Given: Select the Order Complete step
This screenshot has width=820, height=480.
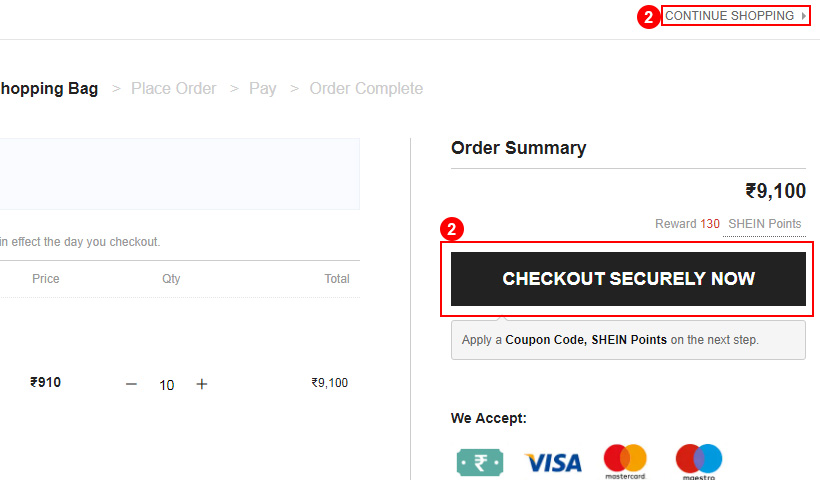Looking at the screenshot, I should tap(366, 88).
